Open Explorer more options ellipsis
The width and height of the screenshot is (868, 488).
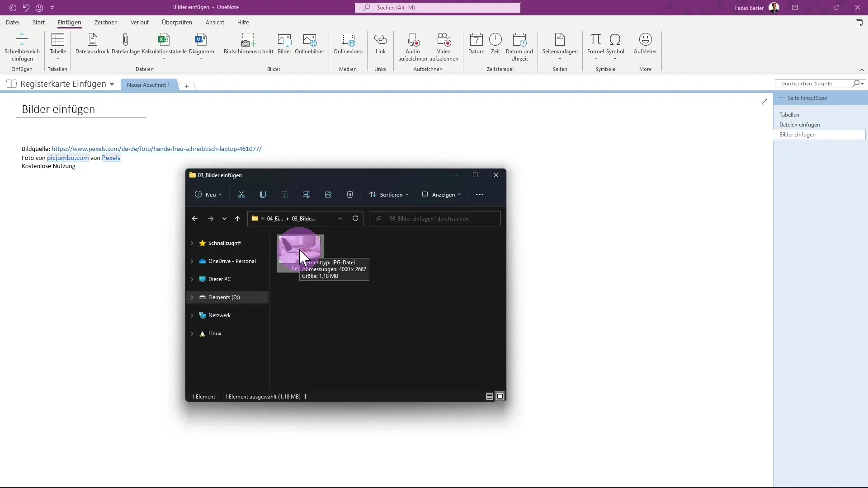click(480, 195)
